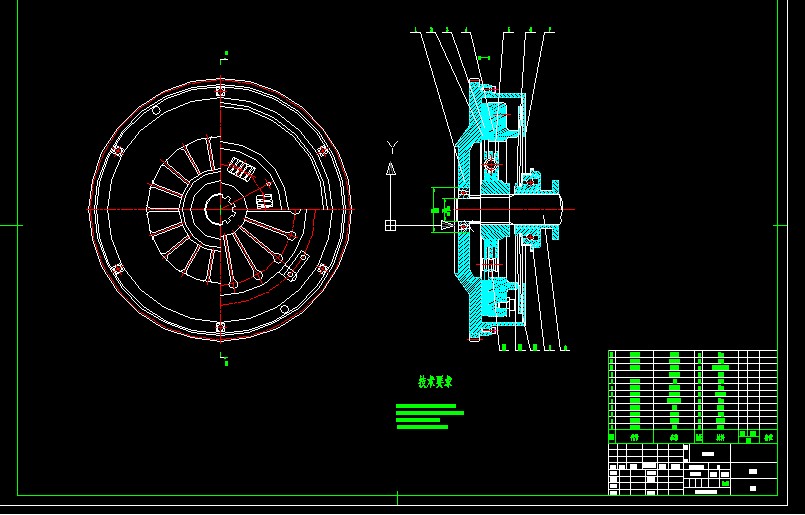Click the bottom bolt hole on clutch rim
Image resolution: width=805 pixels, height=515 pixels.
coord(220,327)
